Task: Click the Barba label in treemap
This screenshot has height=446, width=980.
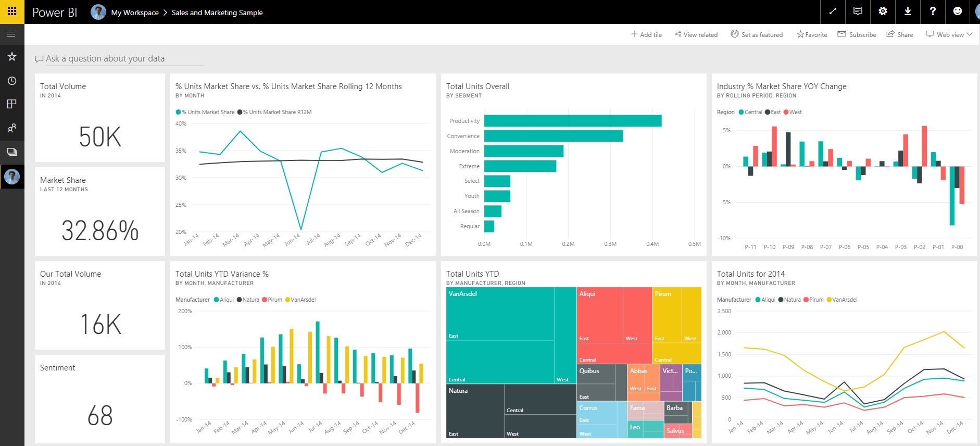Action: point(674,408)
